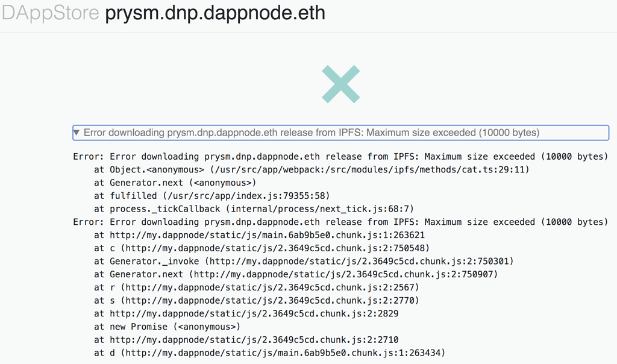The height and width of the screenshot is (364, 617).
Task: Select the first Error stack trace line
Action: pos(342,156)
